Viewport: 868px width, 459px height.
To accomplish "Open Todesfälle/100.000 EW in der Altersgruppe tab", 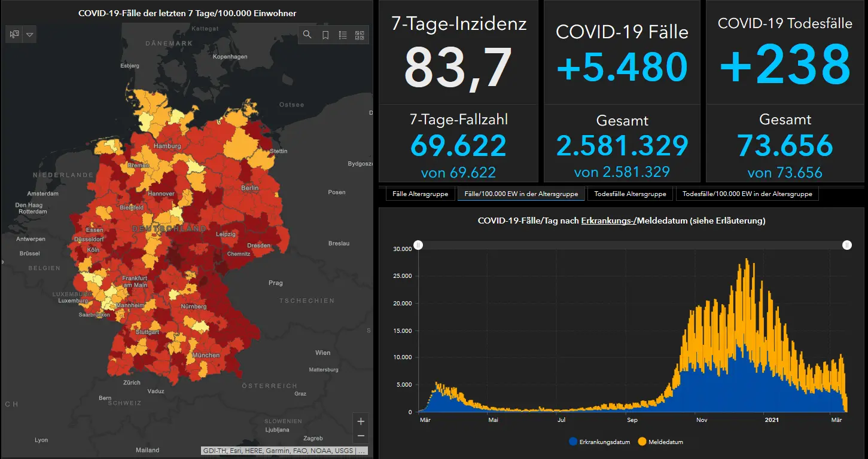I will click(747, 194).
